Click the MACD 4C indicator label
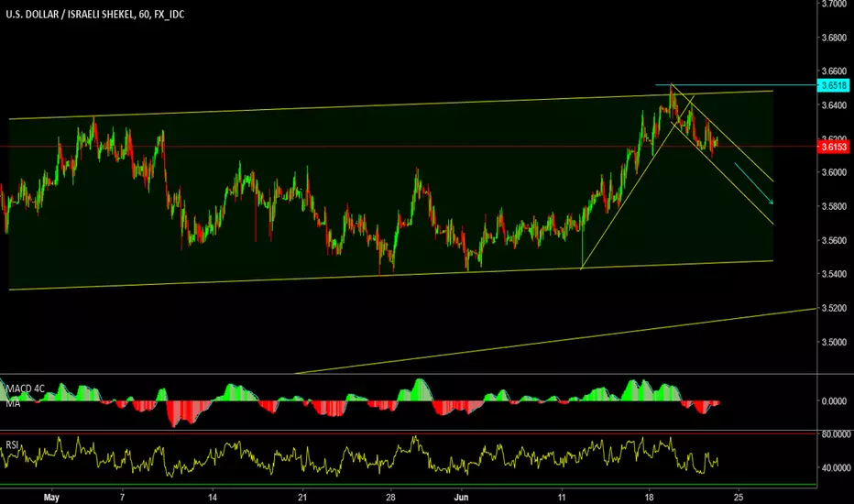The image size is (854, 504). point(25,389)
